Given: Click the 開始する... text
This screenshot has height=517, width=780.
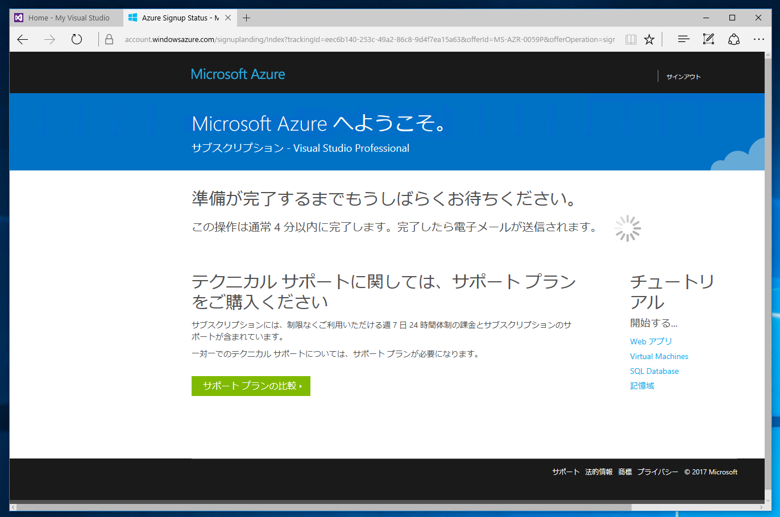Looking at the screenshot, I should pyautogui.click(x=654, y=323).
